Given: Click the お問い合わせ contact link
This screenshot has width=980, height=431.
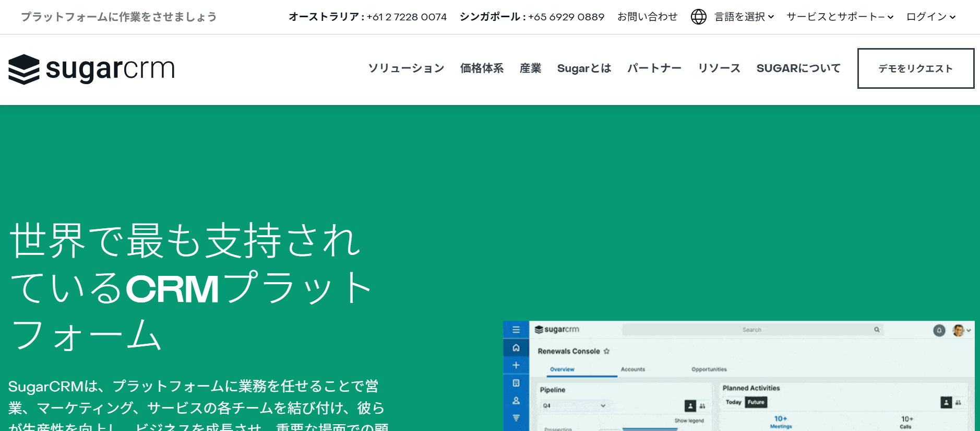Looking at the screenshot, I should coord(647,17).
